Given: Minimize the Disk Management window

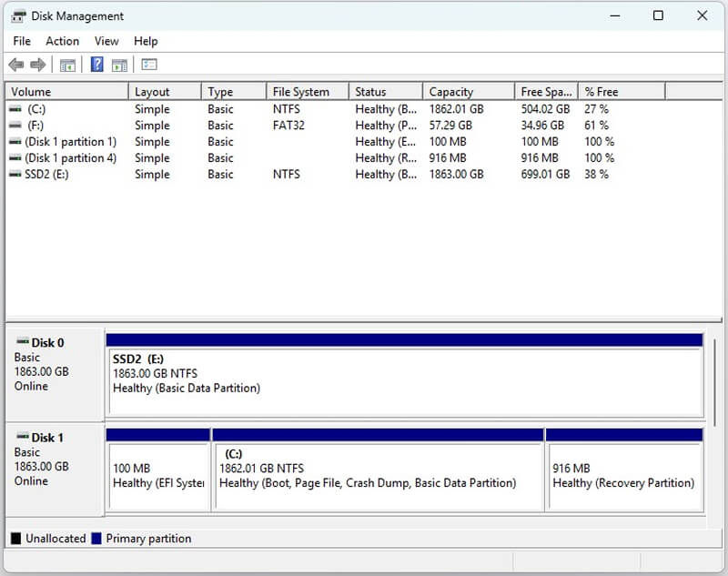Looking at the screenshot, I should (615, 15).
